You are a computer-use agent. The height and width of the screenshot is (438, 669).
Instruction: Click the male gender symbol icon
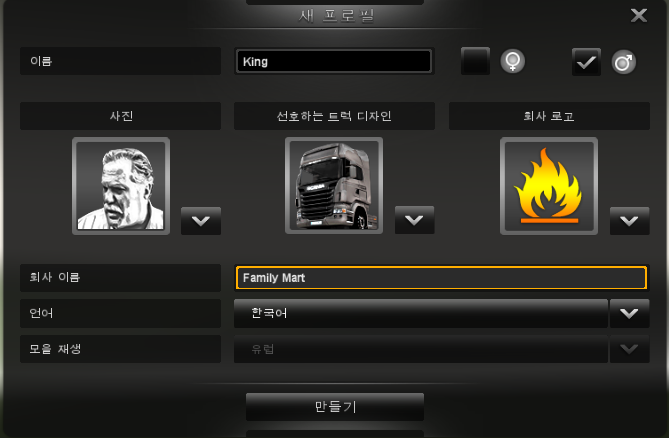click(x=624, y=62)
